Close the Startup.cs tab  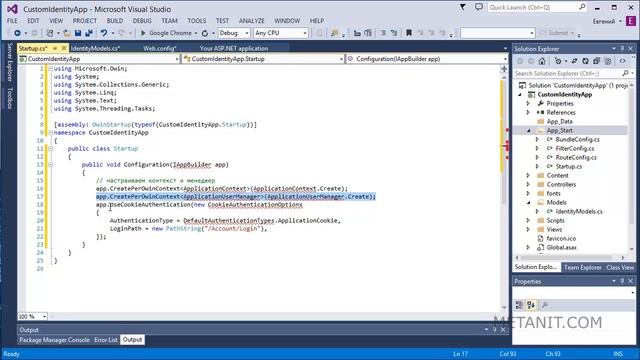tap(64, 48)
